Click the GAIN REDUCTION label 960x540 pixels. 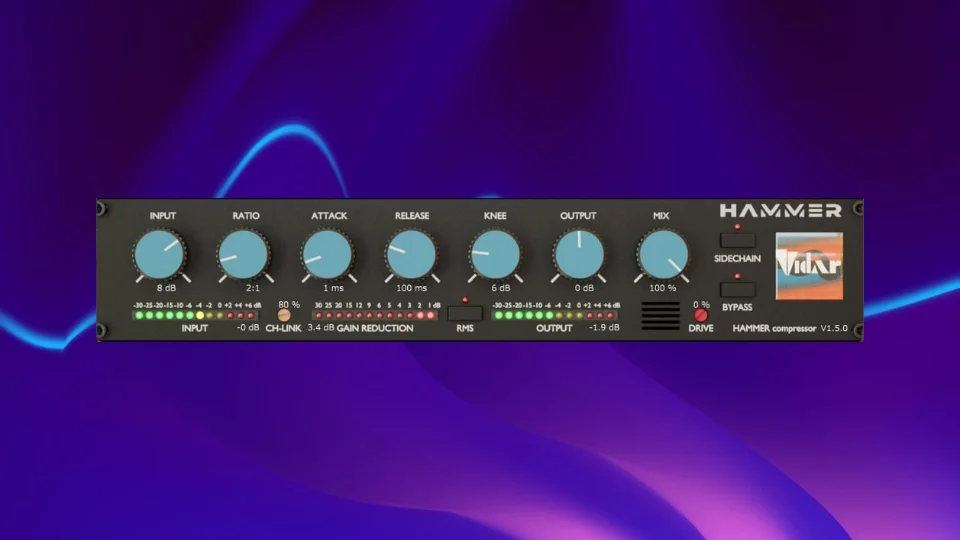click(375, 328)
